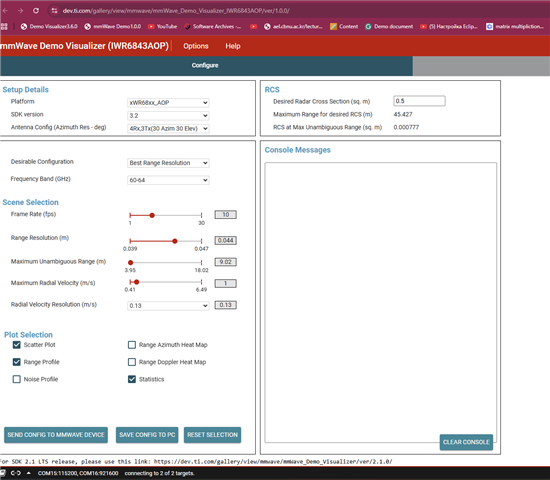Click the Maximum Range value 45.427
This screenshot has width=550, height=480.
403,114
